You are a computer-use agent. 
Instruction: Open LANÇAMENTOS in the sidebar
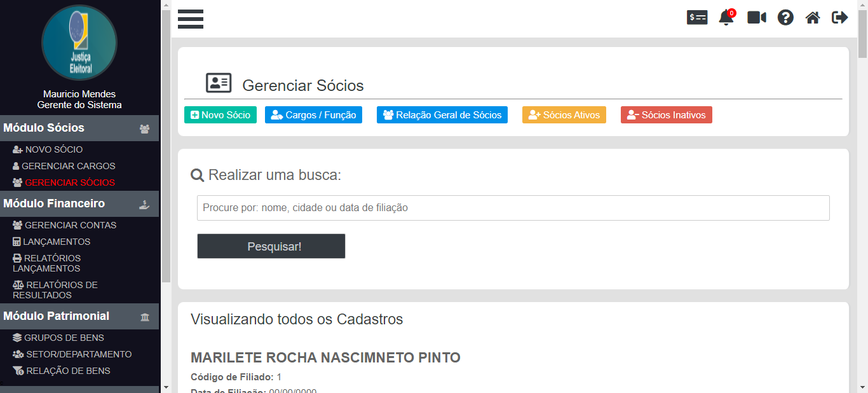(x=57, y=242)
